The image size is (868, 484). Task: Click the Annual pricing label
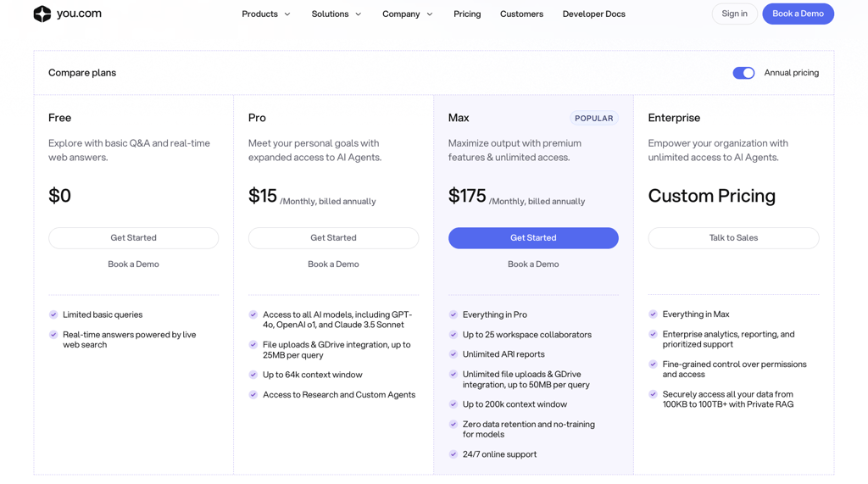tap(792, 73)
